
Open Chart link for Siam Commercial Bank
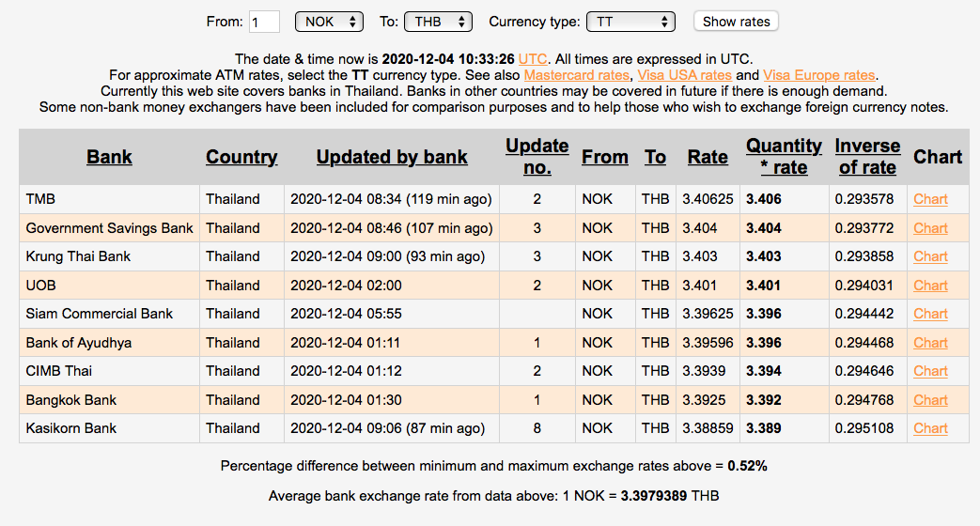[x=930, y=314]
